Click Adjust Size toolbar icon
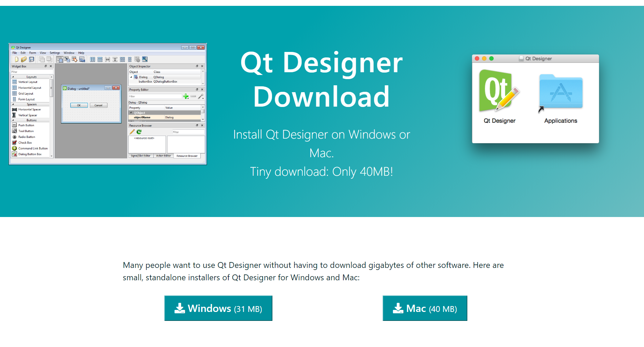The width and height of the screenshot is (644, 347). (145, 59)
